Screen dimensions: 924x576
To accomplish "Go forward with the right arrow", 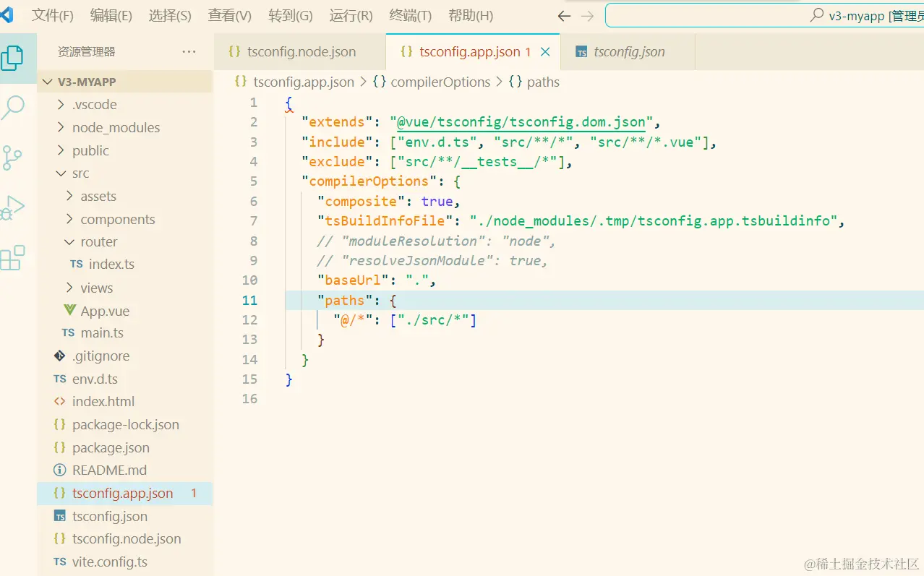I will click(x=587, y=16).
